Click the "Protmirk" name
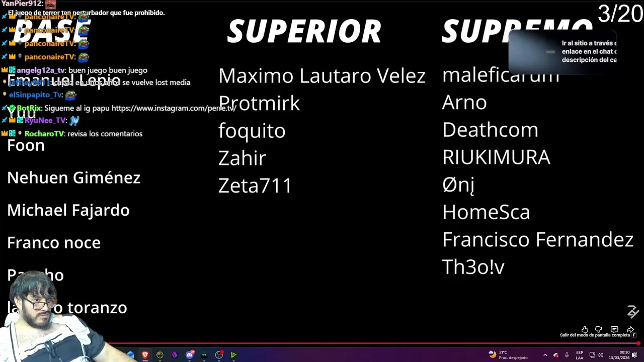The image size is (644, 362). point(259,104)
